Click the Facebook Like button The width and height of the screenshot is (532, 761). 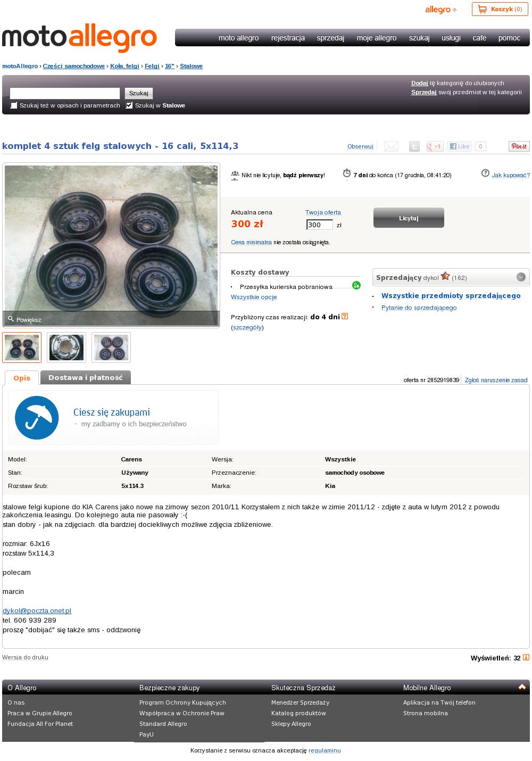tap(460, 146)
